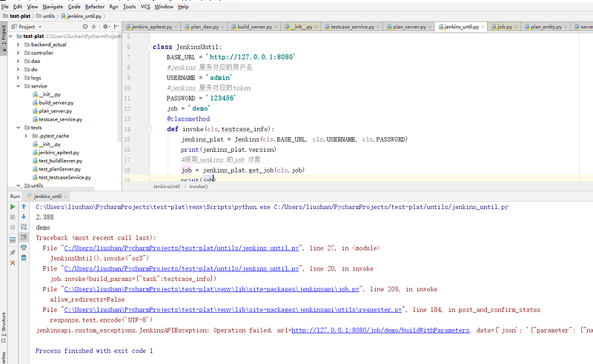Open the requester.py traceback link
Screen dimensions: 593x364
click(233, 310)
